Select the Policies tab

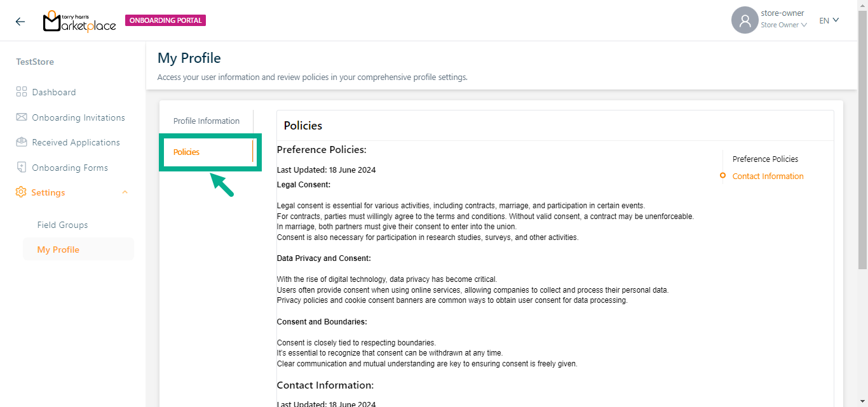click(187, 152)
